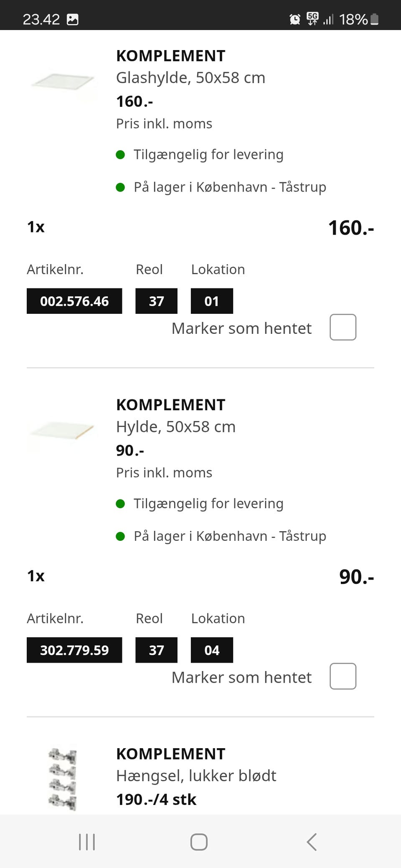
Task: Check Marker som hentet for Hylde 50x58
Action: click(343, 676)
